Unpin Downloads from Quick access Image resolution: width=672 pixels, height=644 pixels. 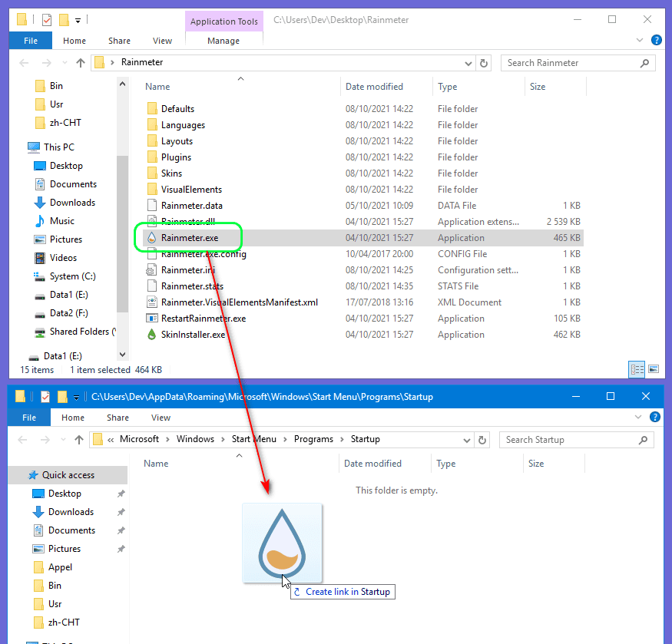121,512
